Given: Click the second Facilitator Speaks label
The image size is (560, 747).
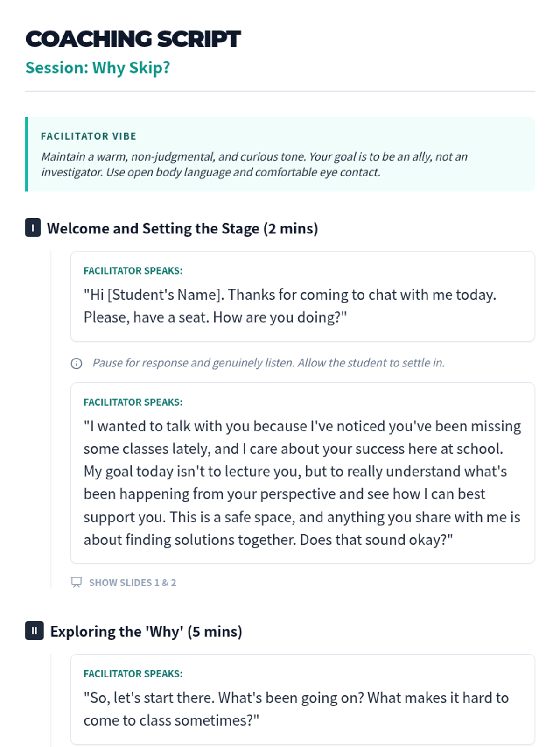Looking at the screenshot, I should coord(133,402).
